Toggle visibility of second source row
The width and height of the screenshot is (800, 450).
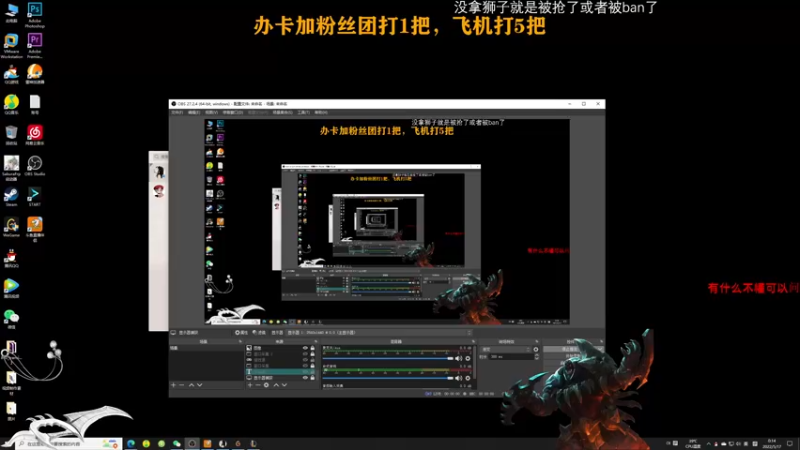[x=305, y=354]
